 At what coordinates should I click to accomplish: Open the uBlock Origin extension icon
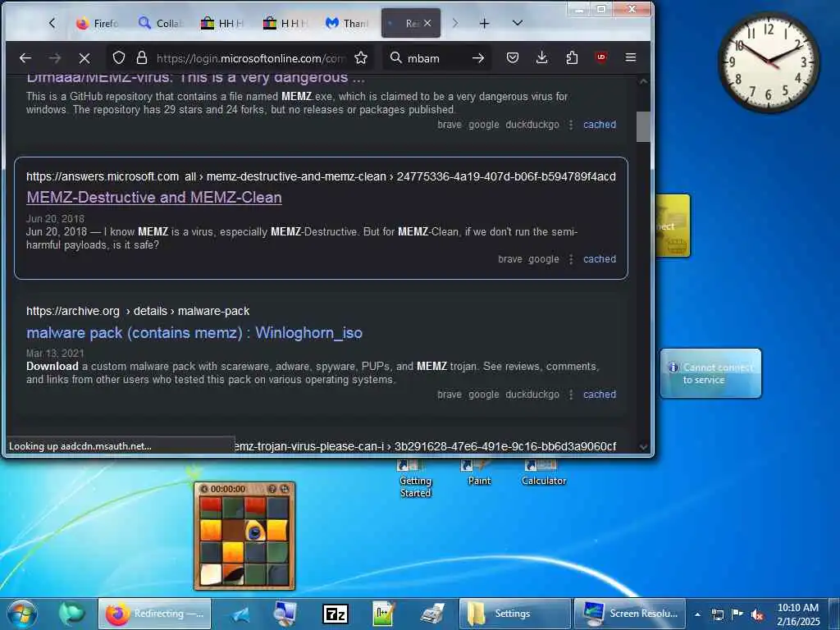(601, 57)
